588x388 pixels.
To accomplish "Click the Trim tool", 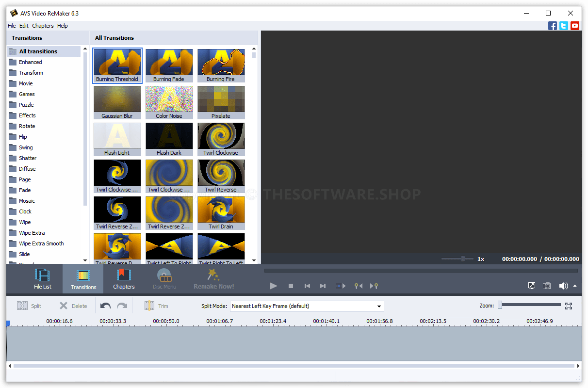I will pos(156,306).
